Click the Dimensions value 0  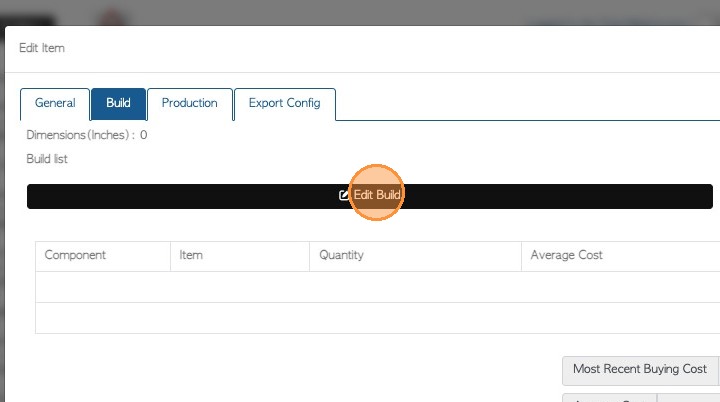coord(144,135)
